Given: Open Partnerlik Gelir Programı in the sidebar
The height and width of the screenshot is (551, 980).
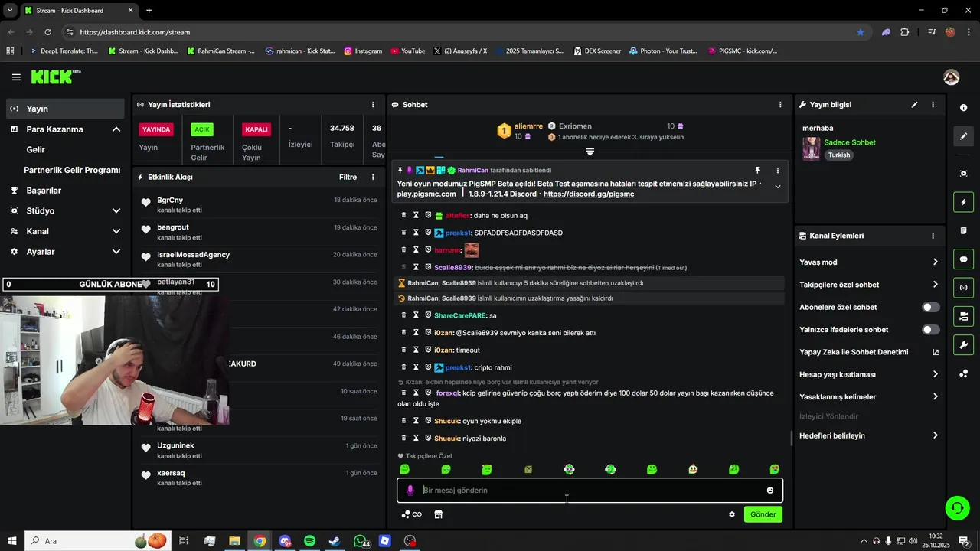Looking at the screenshot, I should pos(72,170).
